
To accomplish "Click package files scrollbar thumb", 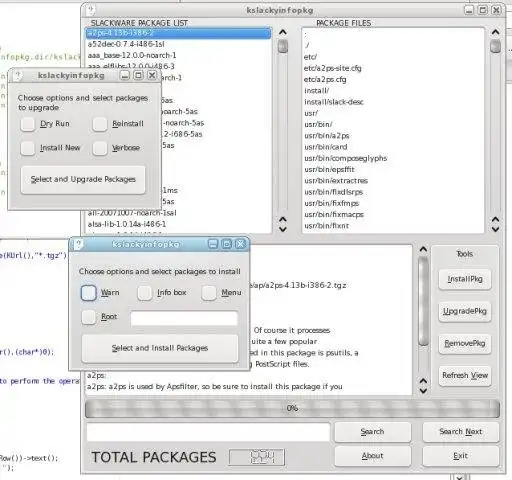I will point(495,46).
